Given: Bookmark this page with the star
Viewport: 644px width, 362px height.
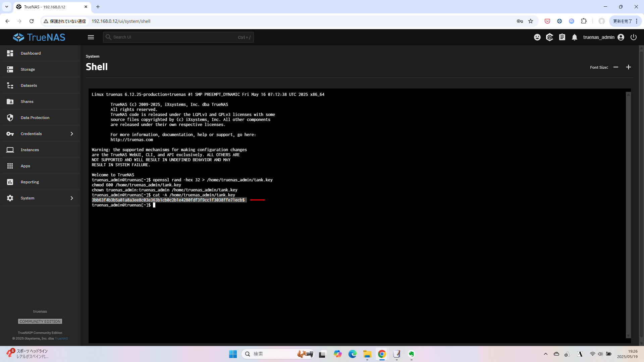Looking at the screenshot, I should pos(531,21).
